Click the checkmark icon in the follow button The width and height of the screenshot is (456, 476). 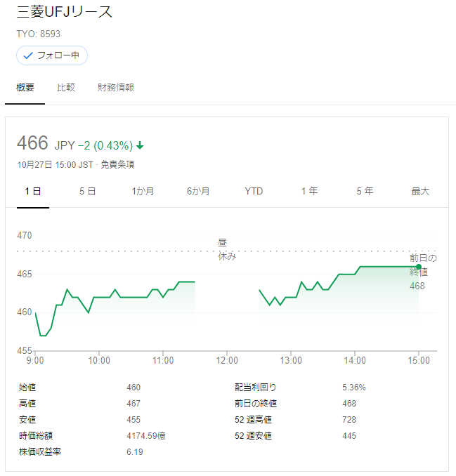[28, 55]
